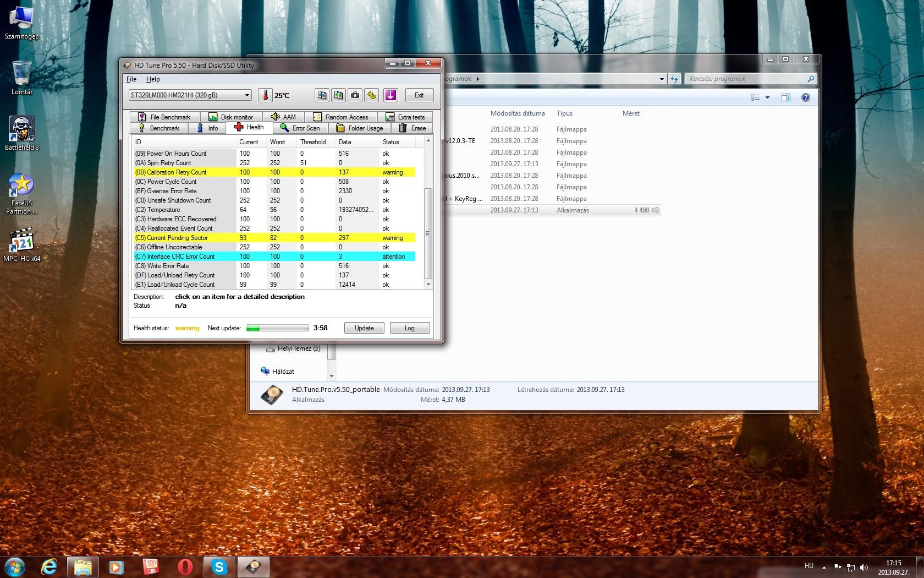This screenshot has width=924, height=578.
Task: Click Update button in Health panel
Action: pyautogui.click(x=364, y=328)
